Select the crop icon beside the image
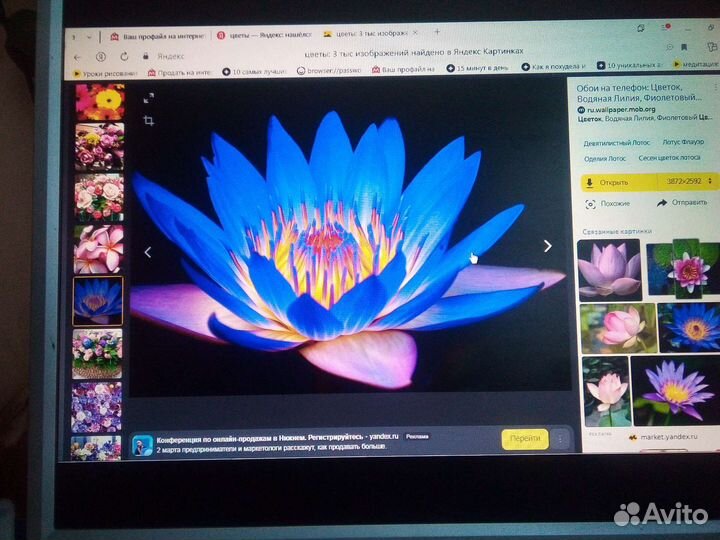This screenshot has width=720, height=540. [148, 121]
